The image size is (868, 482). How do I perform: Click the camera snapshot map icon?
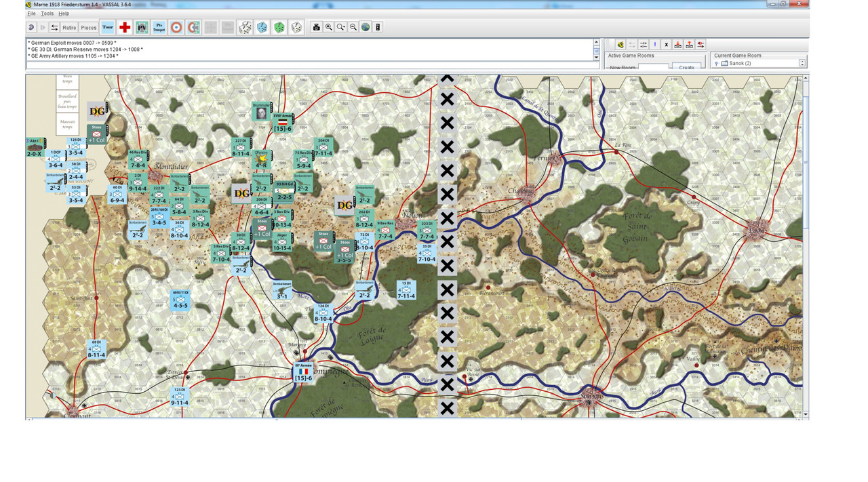click(x=316, y=27)
